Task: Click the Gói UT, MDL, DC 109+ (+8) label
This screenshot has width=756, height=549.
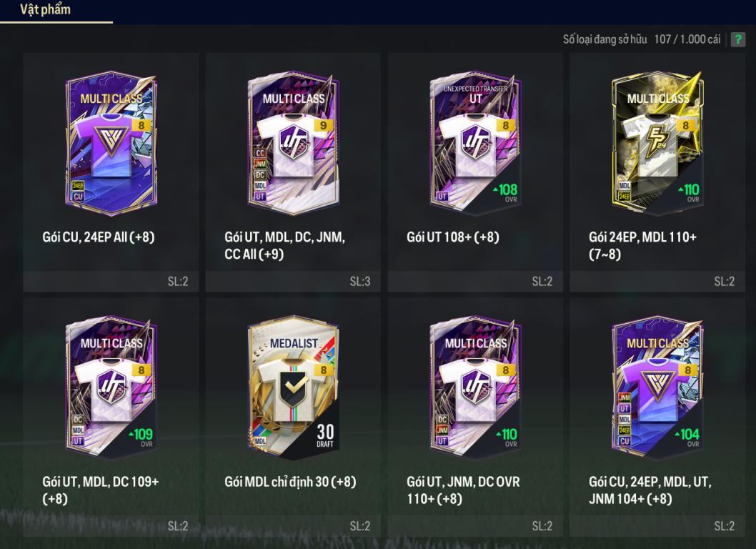Action: pyautogui.click(x=100, y=490)
